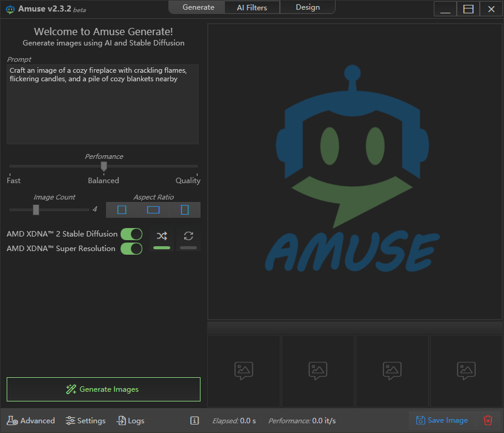Close the Amuse window
Viewport: 504px width, 433px height.
coord(491,9)
